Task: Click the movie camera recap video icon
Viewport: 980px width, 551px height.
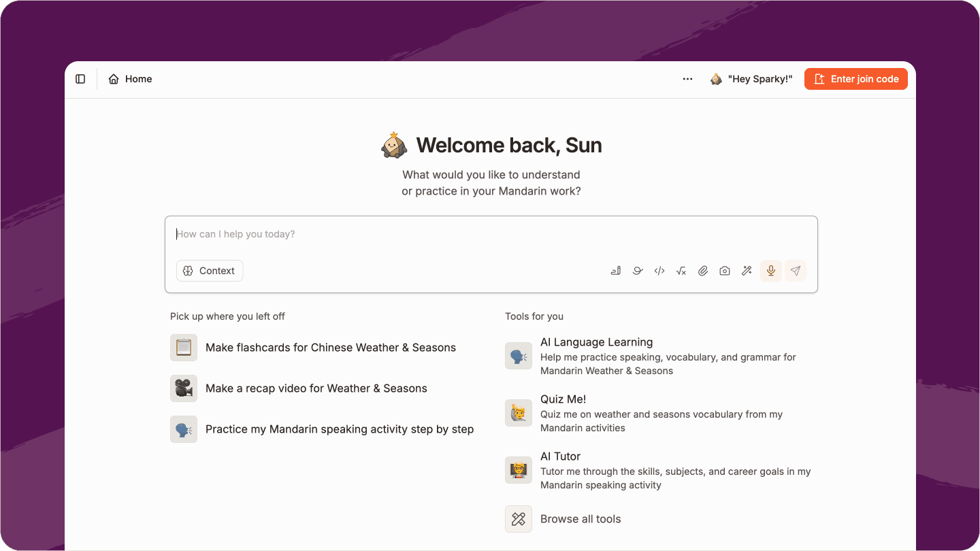Action: coord(184,388)
